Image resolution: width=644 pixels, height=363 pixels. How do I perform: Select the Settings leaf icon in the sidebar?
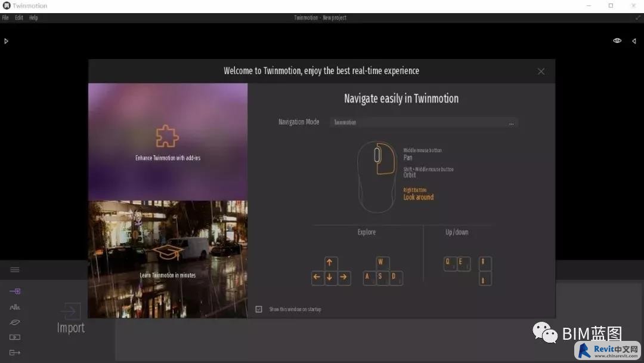coord(15,322)
